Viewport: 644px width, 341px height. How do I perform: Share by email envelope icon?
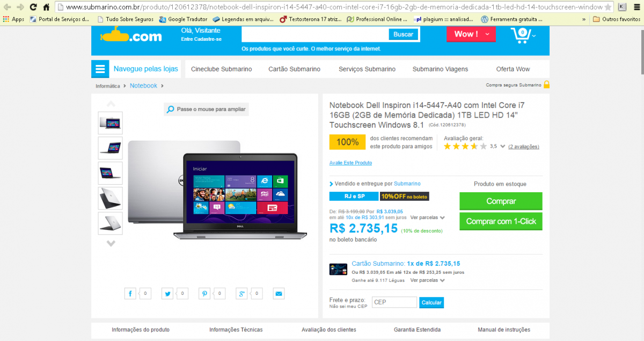[x=279, y=294]
